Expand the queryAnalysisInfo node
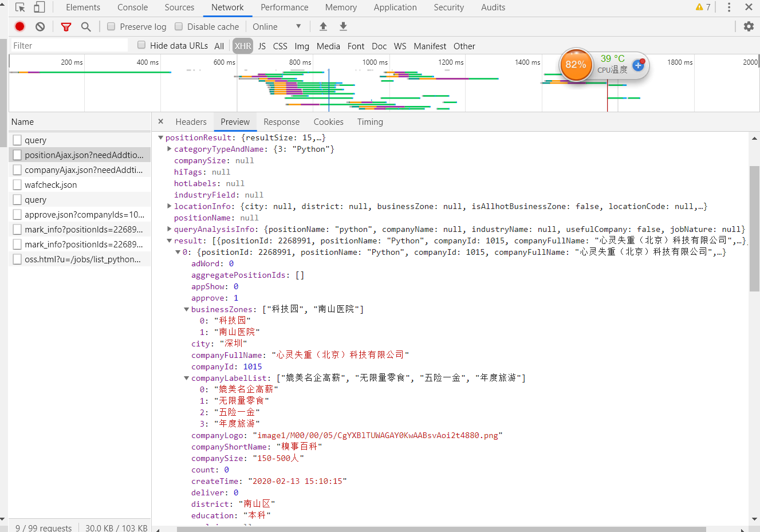 click(170, 229)
